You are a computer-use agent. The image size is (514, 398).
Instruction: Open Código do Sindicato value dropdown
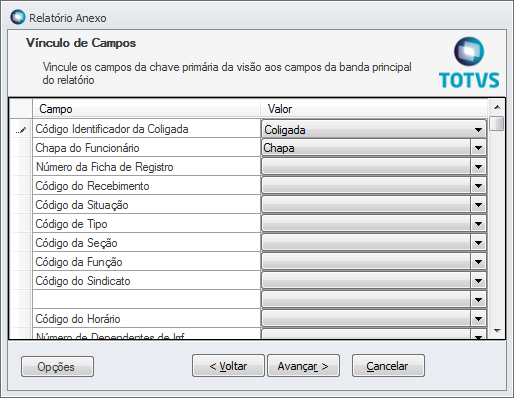point(478,281)
